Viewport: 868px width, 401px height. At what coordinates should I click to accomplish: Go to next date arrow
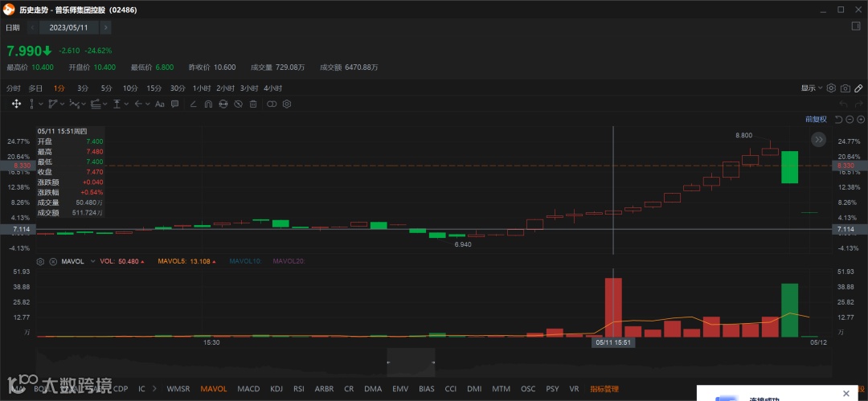(x=106, y=27)
